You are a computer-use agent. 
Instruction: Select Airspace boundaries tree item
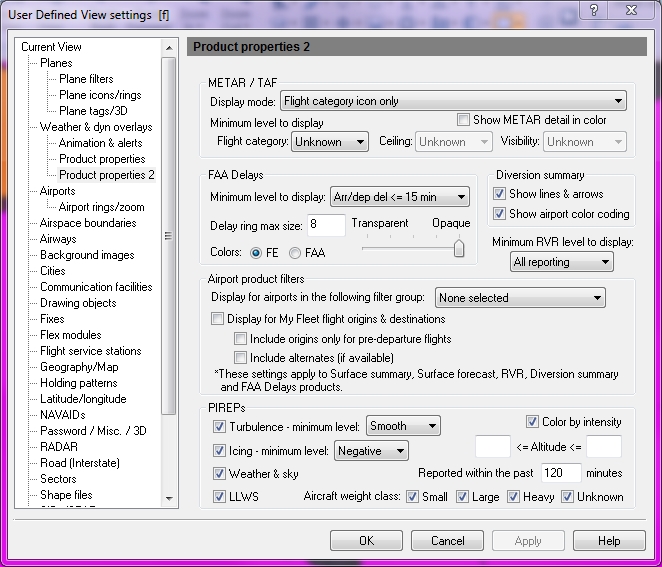click(x=88, y=223)
